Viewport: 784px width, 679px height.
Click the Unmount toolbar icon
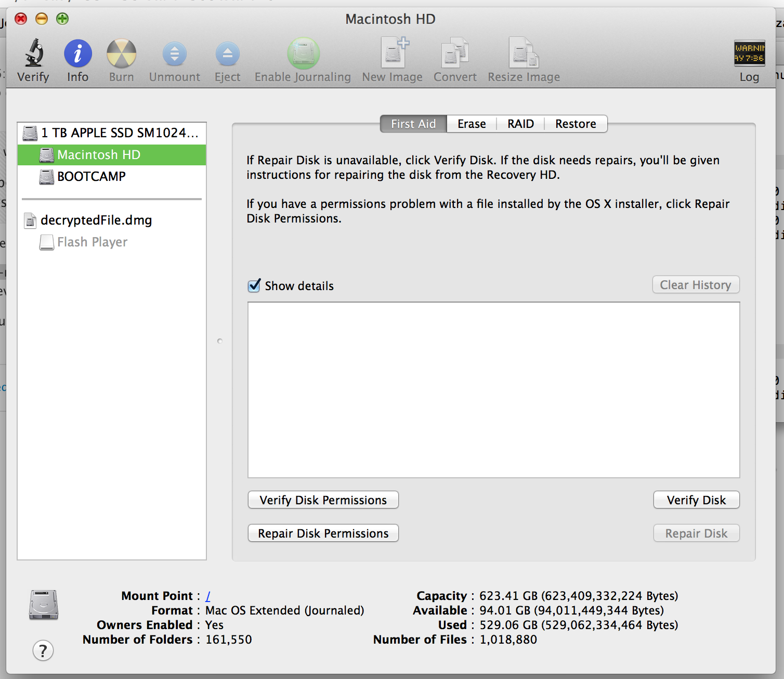coord(175,54)
